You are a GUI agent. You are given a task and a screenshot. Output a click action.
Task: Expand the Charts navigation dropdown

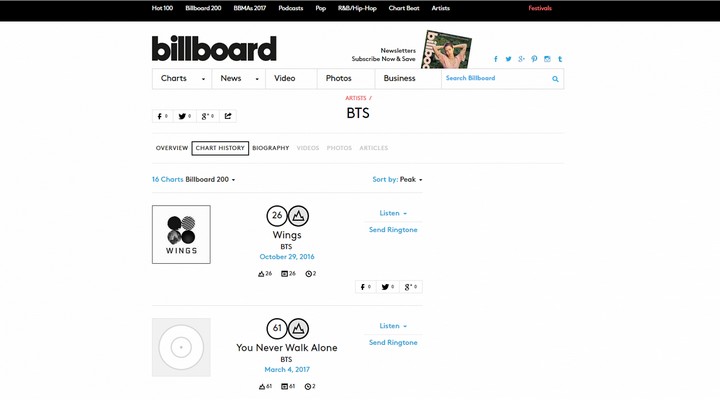tap(182, 78)
